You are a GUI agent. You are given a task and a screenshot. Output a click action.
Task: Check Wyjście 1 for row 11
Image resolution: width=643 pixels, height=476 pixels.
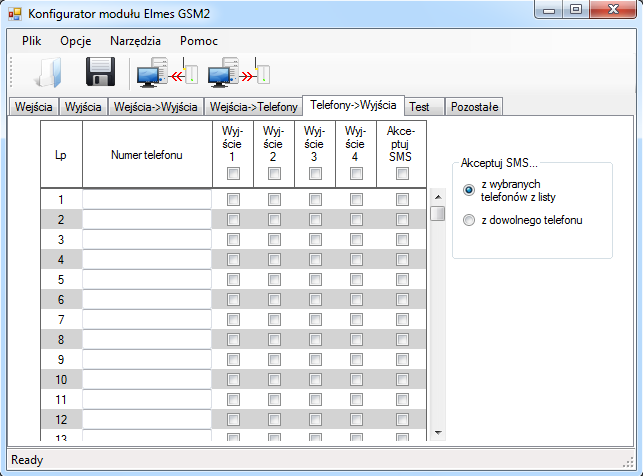(233, 400)
